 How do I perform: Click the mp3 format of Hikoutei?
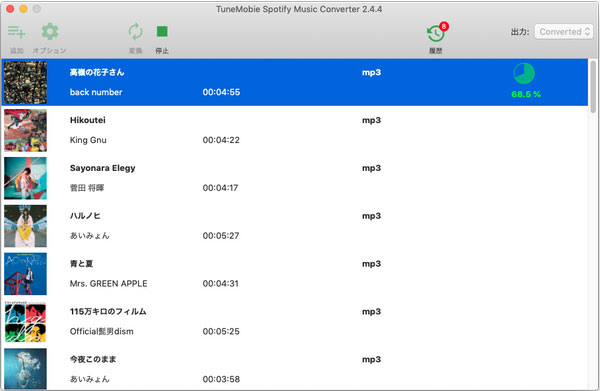pos(372,121)
